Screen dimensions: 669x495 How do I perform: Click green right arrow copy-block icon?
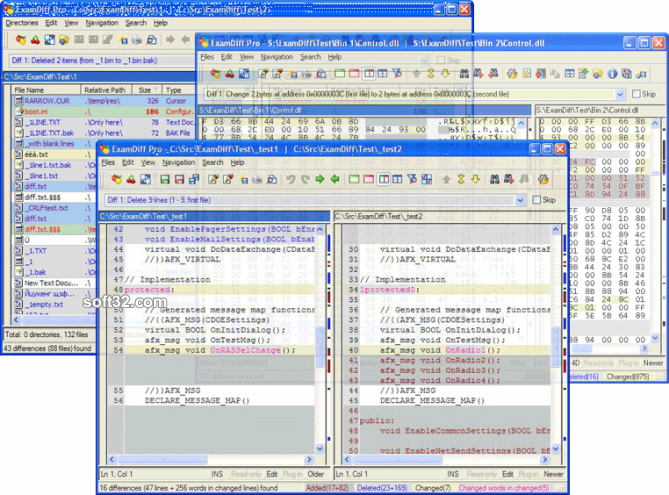click(320, 179)
